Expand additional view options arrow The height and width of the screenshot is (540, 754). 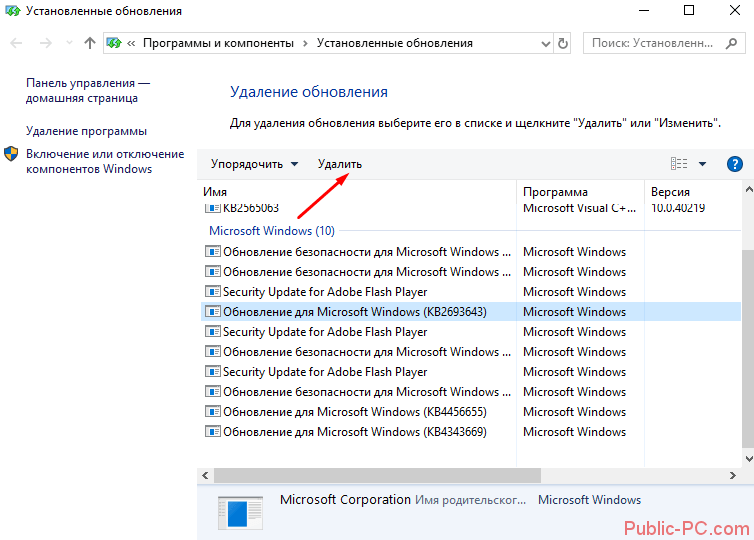(x=703, y=164)
